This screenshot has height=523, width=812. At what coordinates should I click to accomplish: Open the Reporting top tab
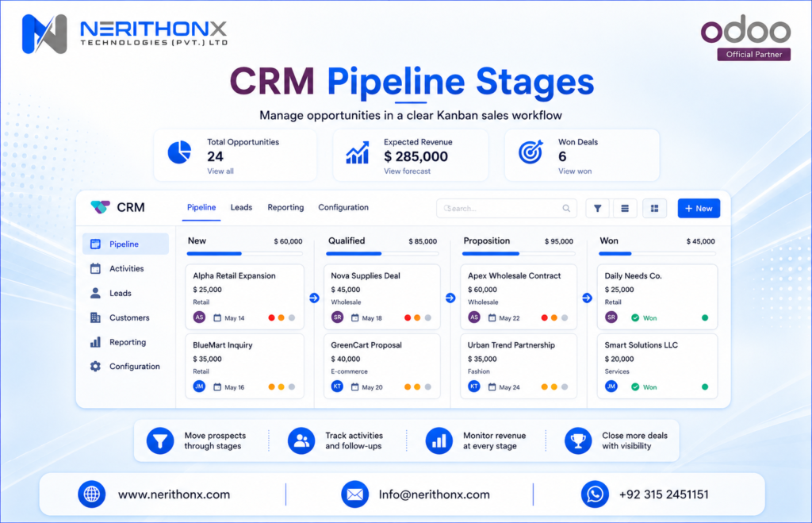coord(285,207)
